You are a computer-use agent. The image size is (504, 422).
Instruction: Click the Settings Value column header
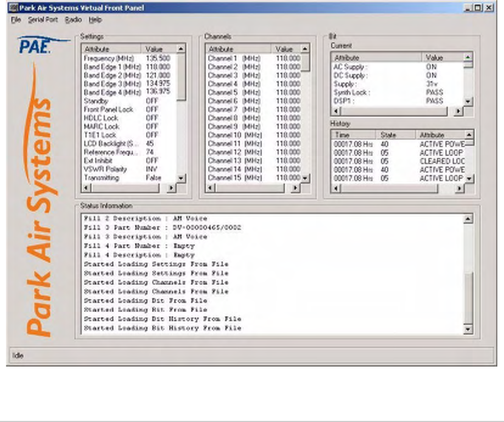159,49
